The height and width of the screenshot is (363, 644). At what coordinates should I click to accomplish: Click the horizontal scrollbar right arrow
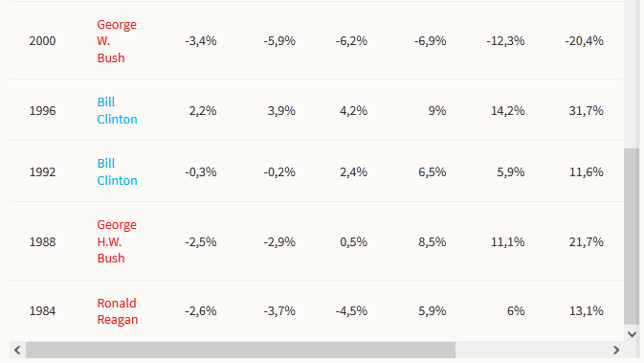tap(616, 350)
